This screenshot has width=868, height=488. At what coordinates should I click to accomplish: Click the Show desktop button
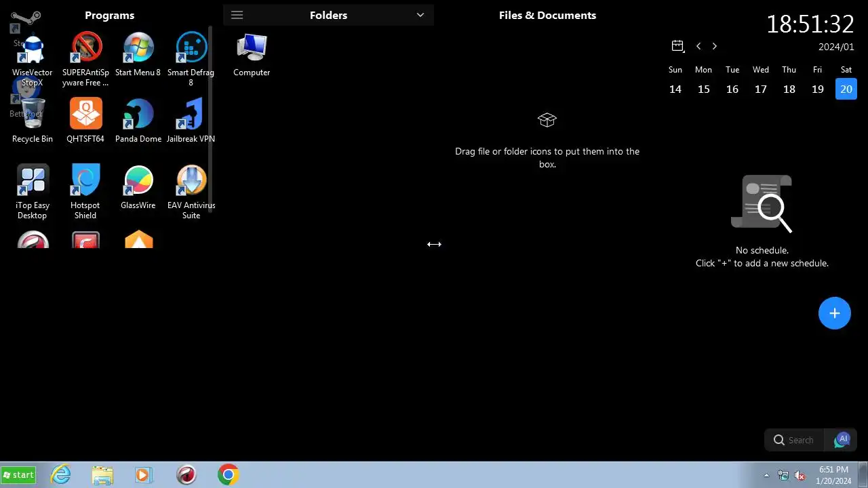863,475
